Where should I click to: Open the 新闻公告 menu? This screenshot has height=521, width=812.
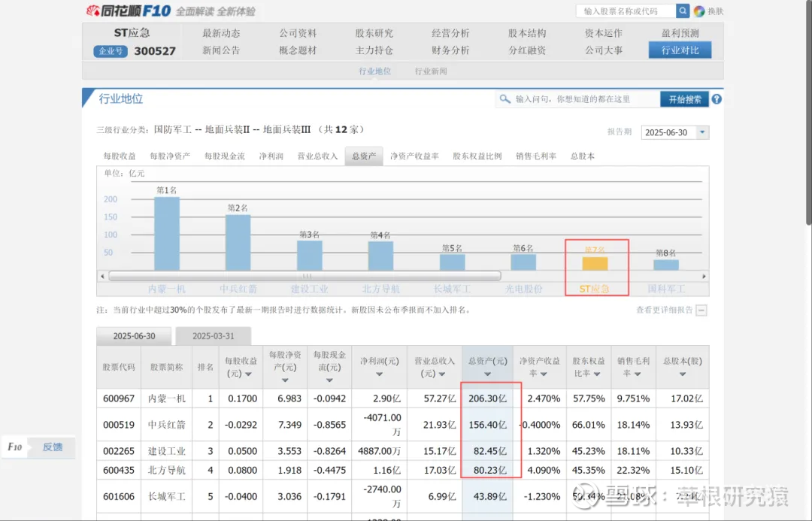(221, 50)
